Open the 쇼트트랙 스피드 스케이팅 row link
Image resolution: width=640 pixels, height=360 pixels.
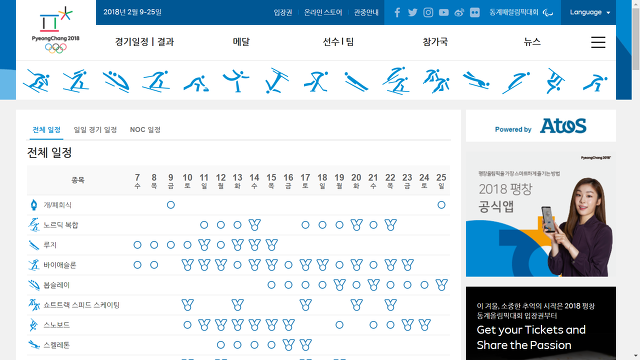point(82,305)
